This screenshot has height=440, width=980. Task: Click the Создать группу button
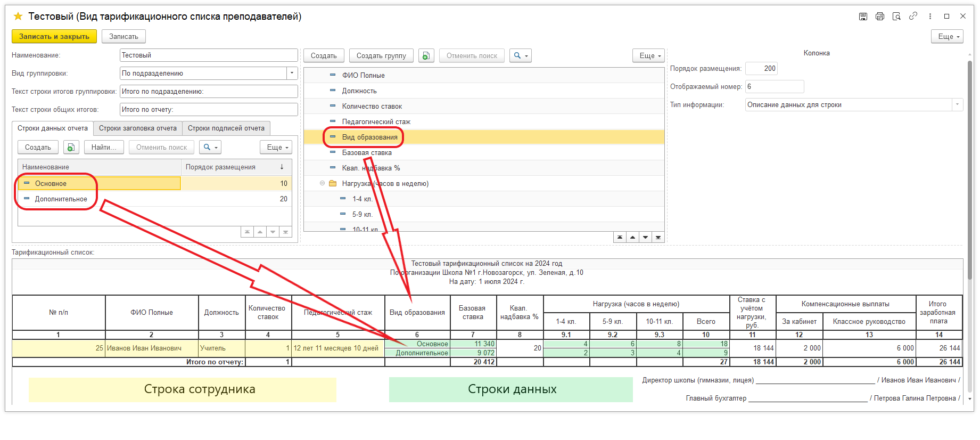381,55
